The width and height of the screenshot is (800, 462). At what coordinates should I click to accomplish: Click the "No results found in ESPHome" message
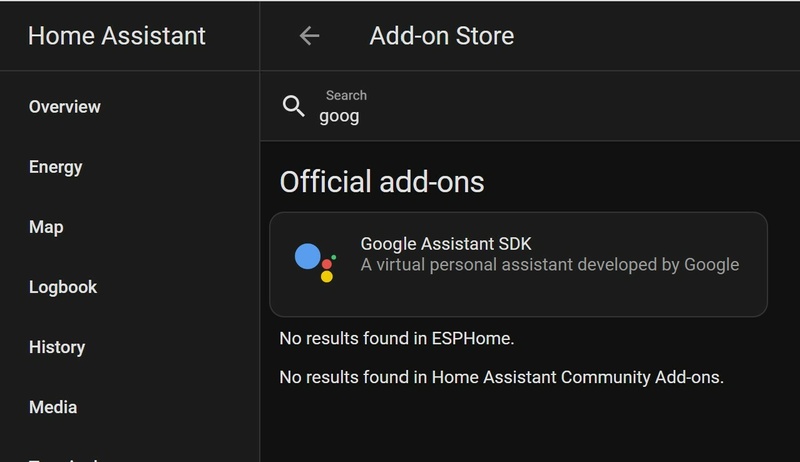click(397, 338)
